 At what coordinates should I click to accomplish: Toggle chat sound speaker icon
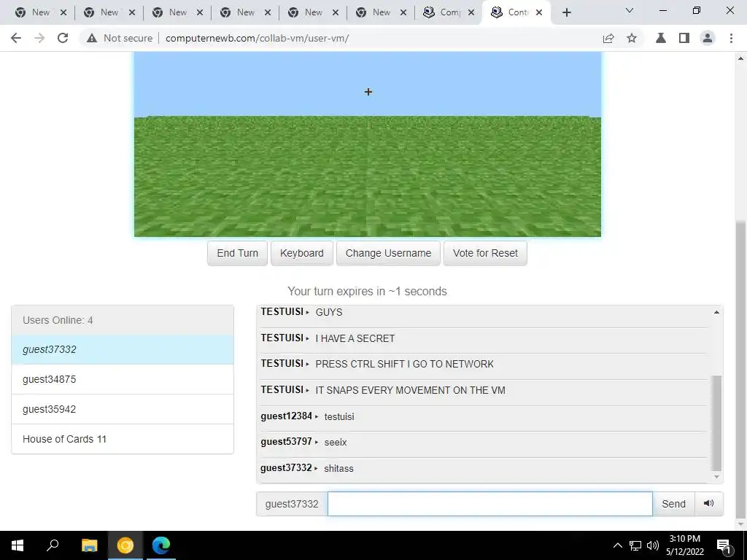coord(709,504)
